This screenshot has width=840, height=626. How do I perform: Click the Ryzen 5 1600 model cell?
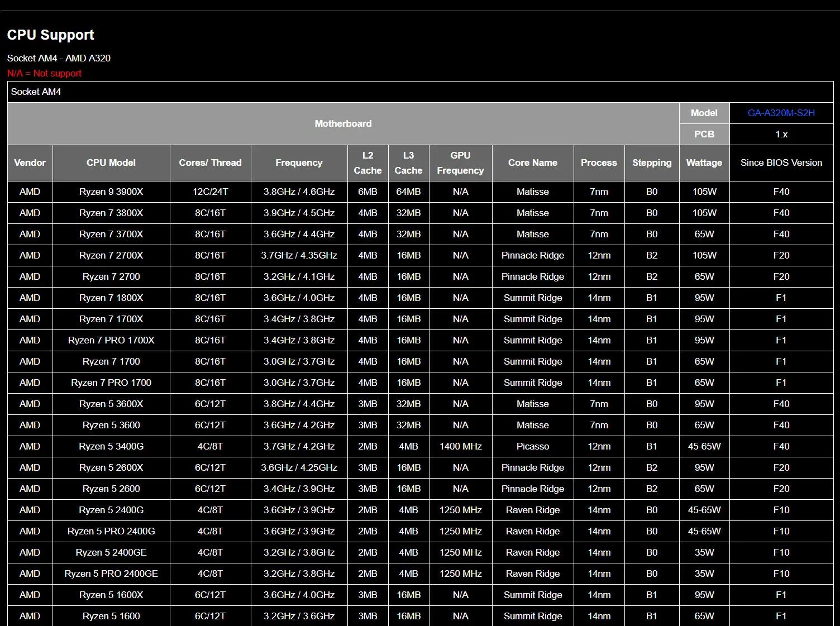[111, 616]
